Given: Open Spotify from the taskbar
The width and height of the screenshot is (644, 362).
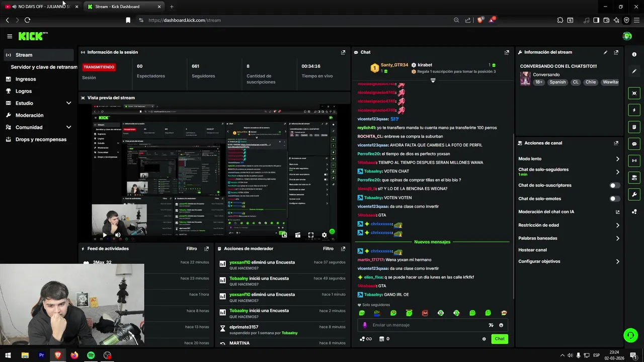Looking at the screenshot, I should coord(91,355).
